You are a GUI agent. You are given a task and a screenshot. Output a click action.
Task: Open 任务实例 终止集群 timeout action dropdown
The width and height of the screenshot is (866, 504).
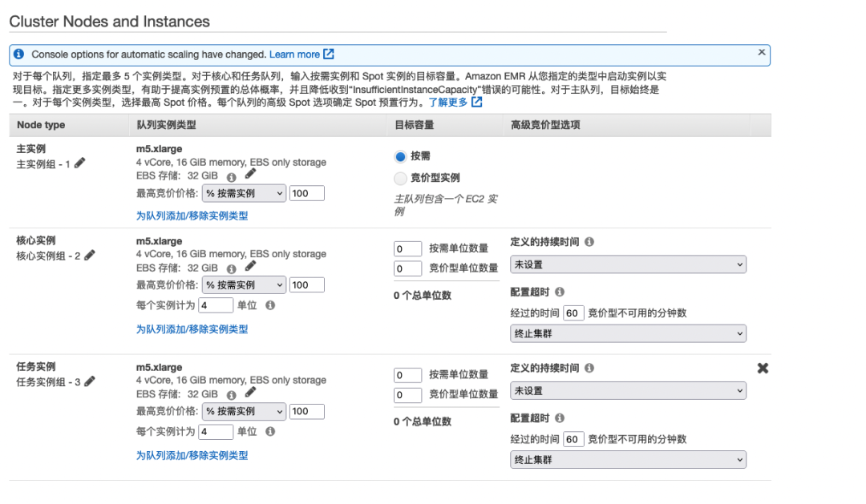pos(628,460)
